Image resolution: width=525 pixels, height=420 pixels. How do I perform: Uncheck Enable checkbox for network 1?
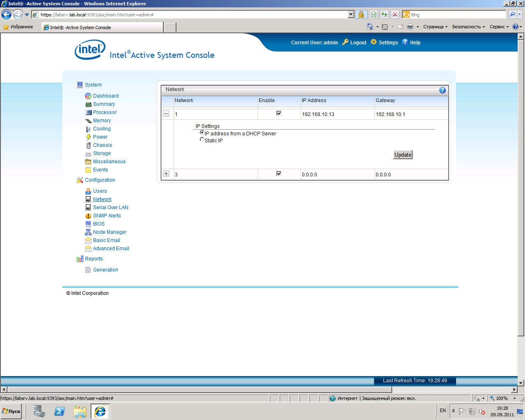[279, 113]
